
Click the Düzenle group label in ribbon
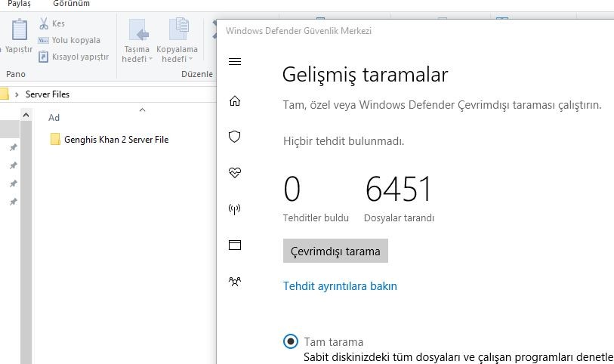pos(197,74)
